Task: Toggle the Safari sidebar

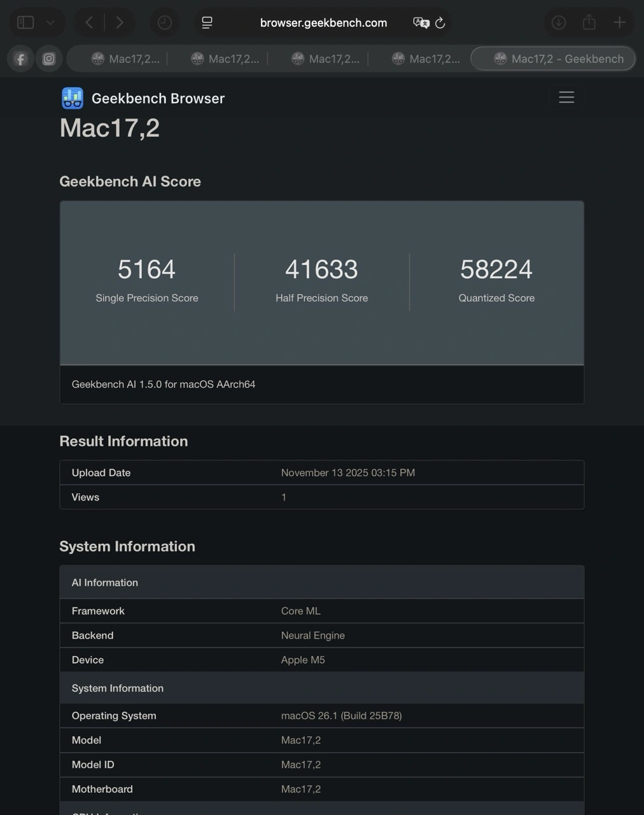Action: (x=25, y=23)
